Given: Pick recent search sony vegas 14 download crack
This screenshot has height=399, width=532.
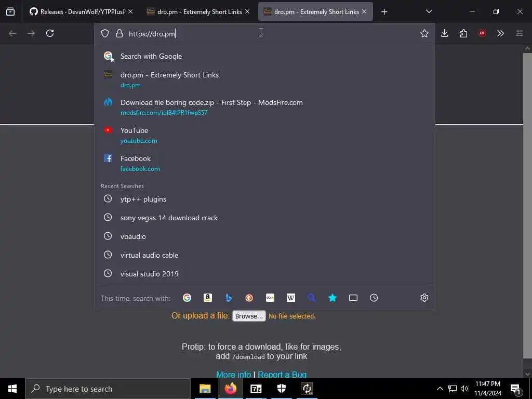Looking at the screenshot, I should point(264,218).
